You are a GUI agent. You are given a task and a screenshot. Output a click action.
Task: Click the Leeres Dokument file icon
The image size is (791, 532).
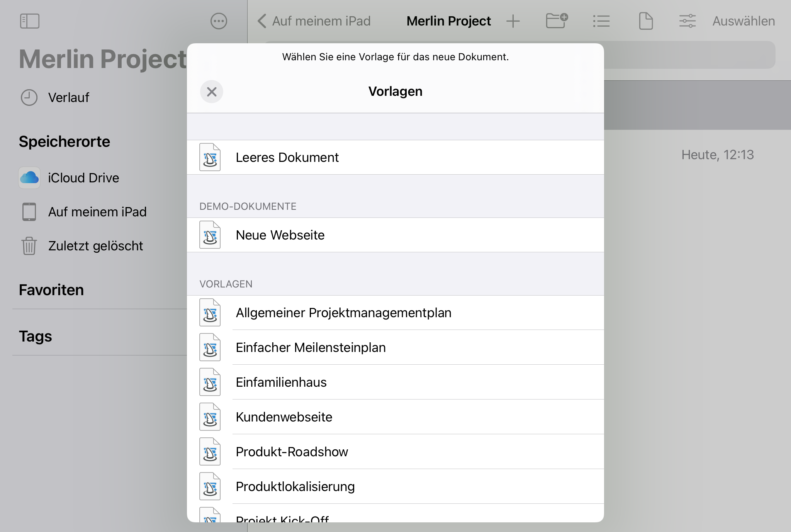pyautogui.click(x=210, y=157)
